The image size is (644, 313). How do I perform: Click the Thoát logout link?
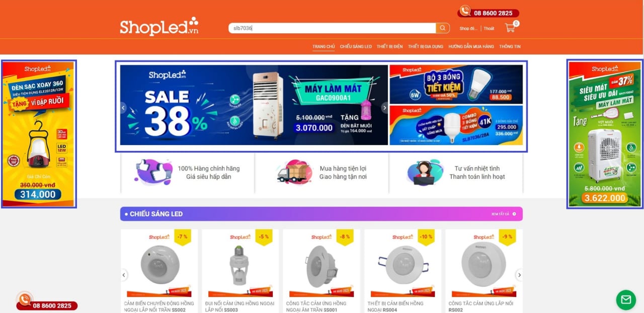point(489,29)
